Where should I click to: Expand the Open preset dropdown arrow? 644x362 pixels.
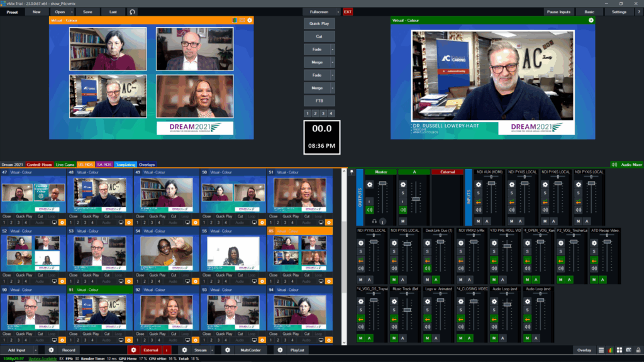[x=72, y=12]
